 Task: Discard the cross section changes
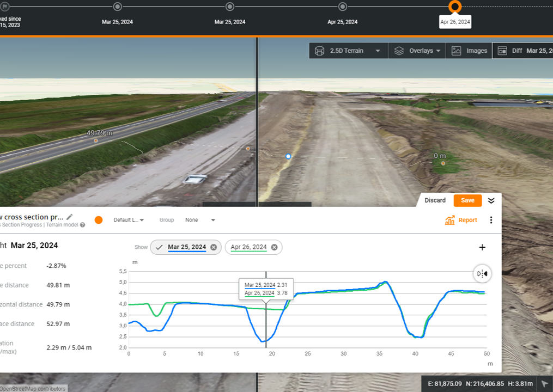click(435, 200)
